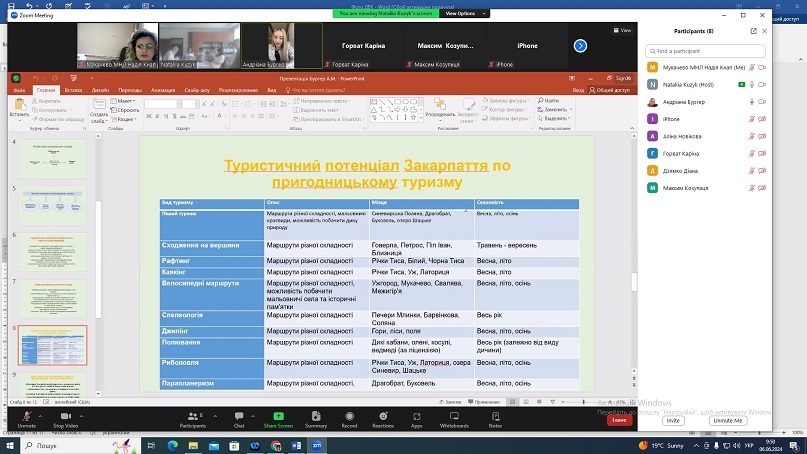
Task: Open the Переходы tab in shared PowerPoint
Action: [130, 90]
